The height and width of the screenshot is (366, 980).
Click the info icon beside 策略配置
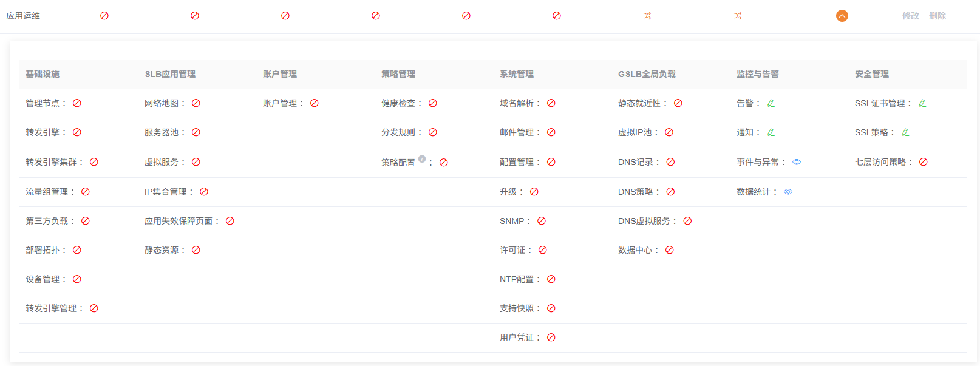tap(422, 159)
